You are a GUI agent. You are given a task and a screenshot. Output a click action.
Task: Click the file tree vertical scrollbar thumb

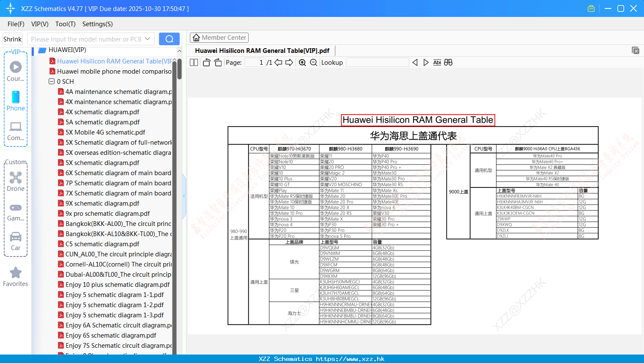click(179, 69)
